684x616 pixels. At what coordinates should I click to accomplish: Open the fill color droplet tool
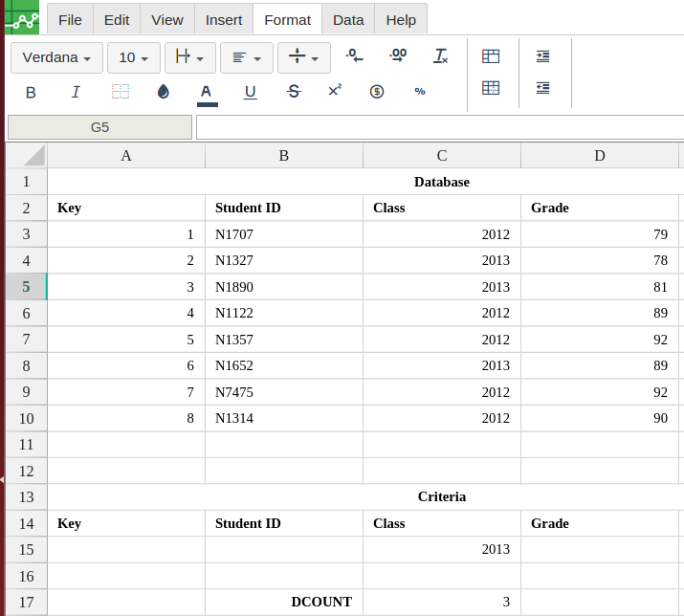163,92
